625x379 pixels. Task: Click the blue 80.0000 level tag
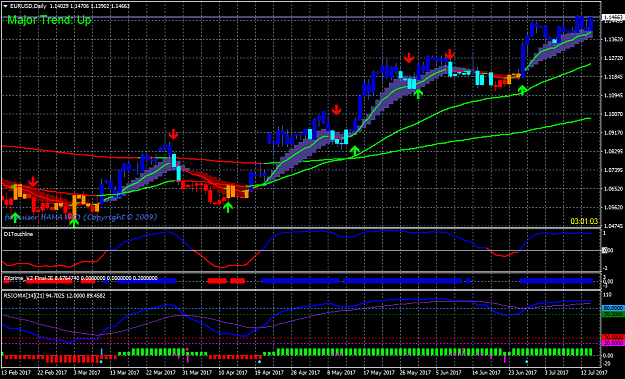pyautogui.click(x=613, y=308)
